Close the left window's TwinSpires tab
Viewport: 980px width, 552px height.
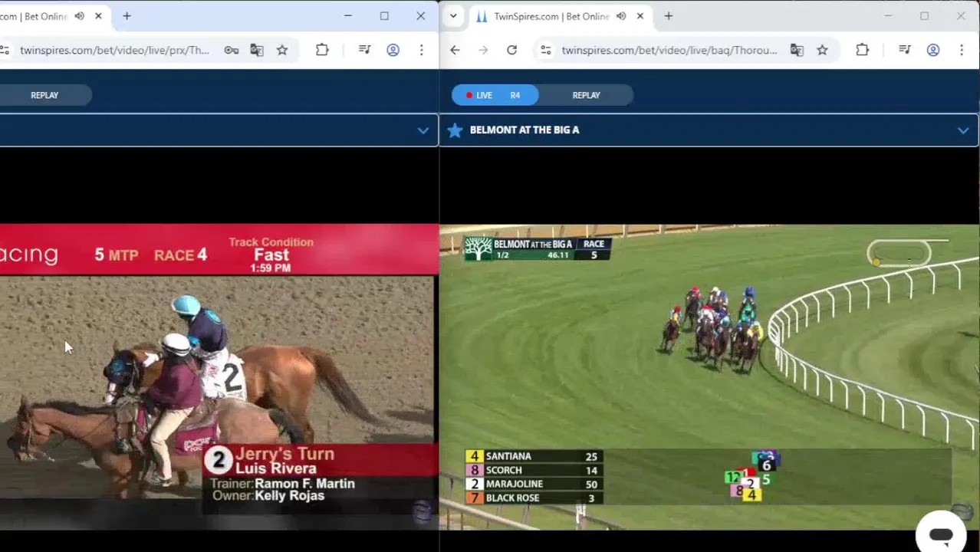point(98,16)
